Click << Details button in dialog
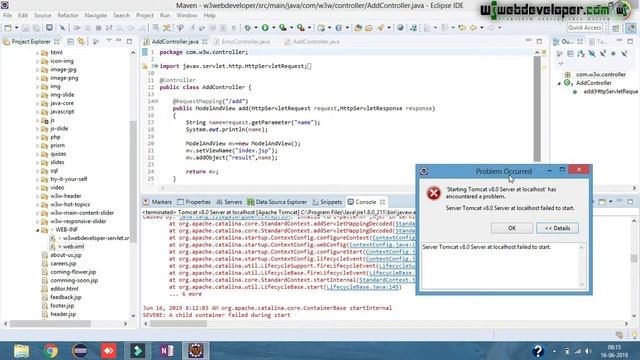 [x=557, y=228]
